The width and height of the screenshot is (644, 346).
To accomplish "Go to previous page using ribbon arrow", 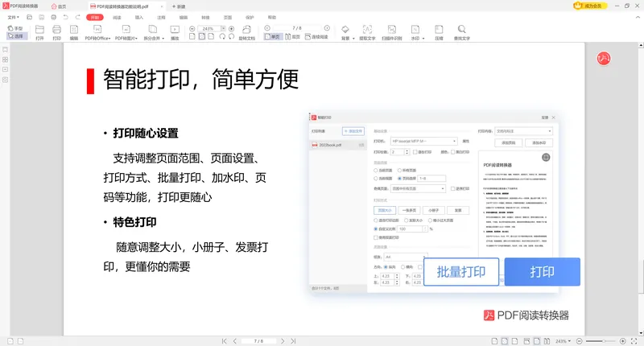I will 267,28.
